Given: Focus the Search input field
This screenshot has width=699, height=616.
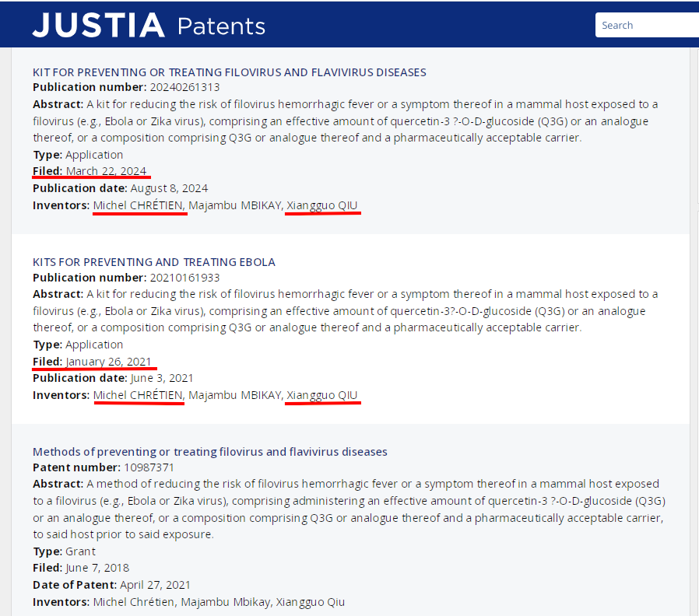Looking at the screenshot, I should [x=647, y=25].
